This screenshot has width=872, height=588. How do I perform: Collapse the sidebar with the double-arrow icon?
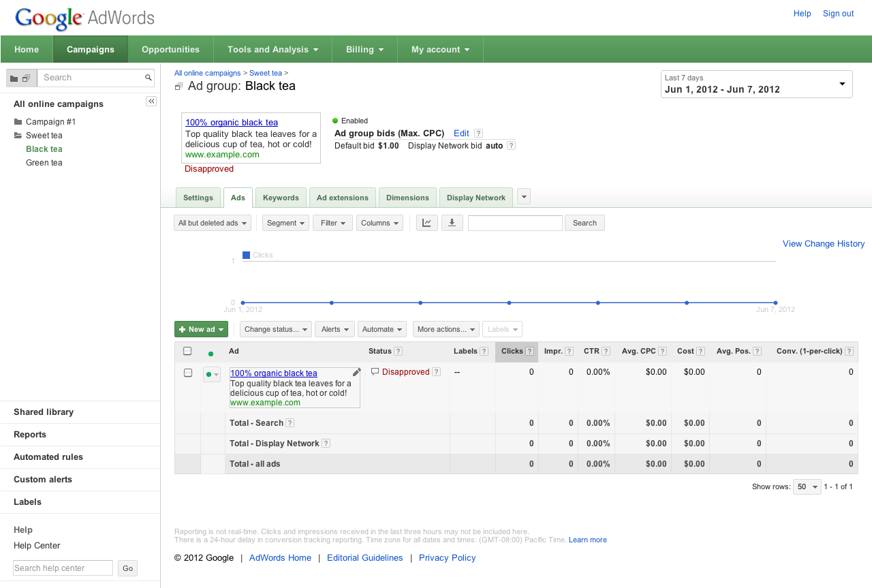[151, 102]
